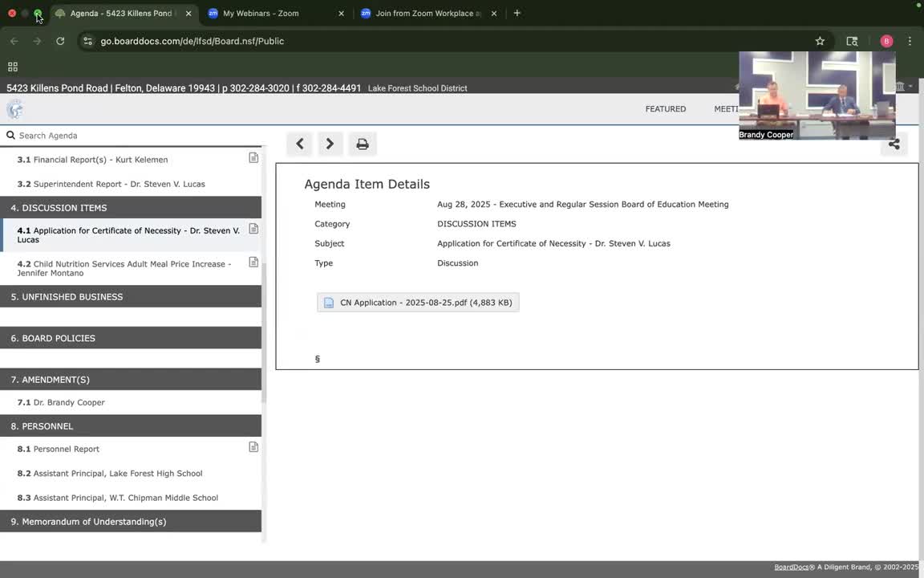This screenshot has height=578, width=924.
Task: Open the FEATURED tab
Action: click(665, 109)
